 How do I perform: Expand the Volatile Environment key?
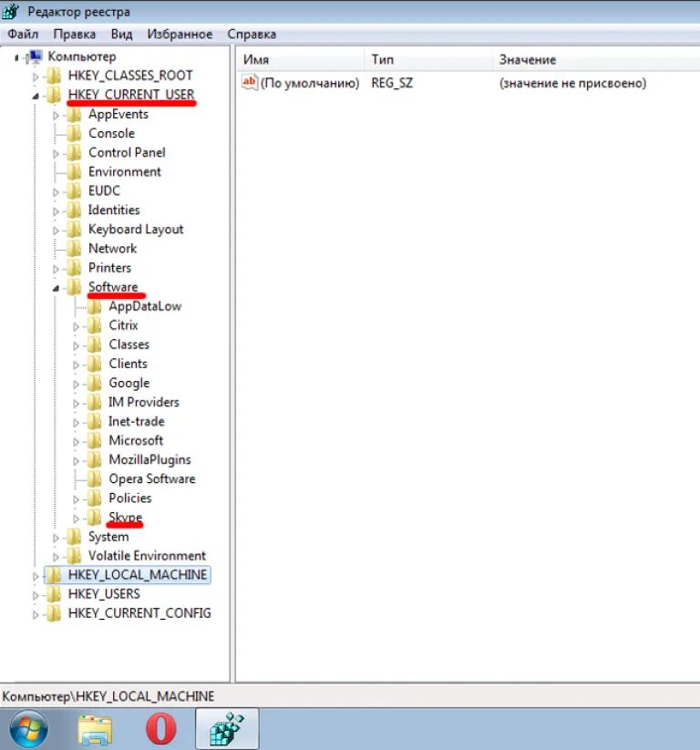(x=56, y=557)
